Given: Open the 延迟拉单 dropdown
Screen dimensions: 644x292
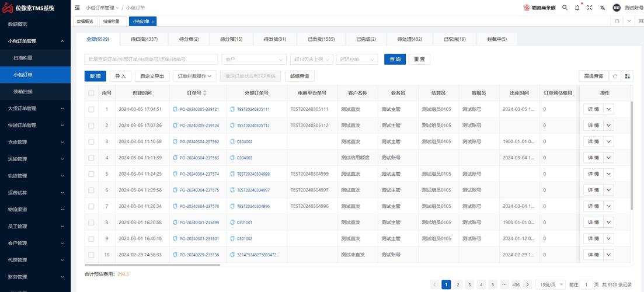Looking at the screenshot, I should point(357,60).
